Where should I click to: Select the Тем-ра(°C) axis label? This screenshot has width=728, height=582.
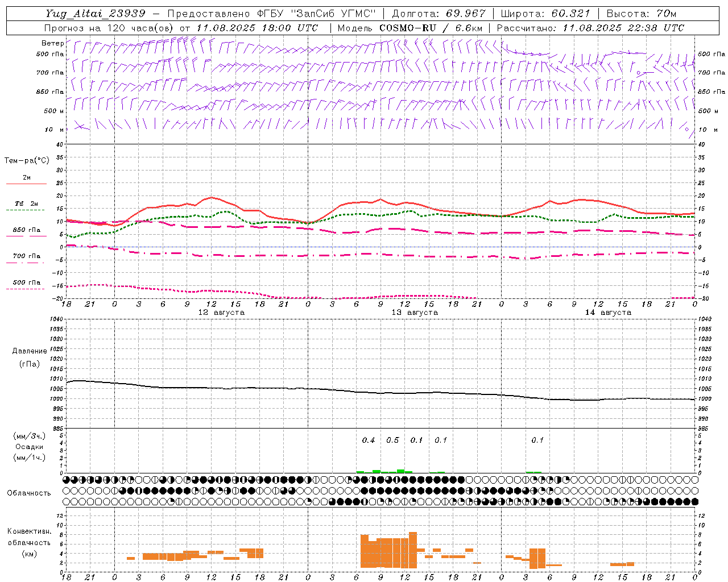point(27,161)
